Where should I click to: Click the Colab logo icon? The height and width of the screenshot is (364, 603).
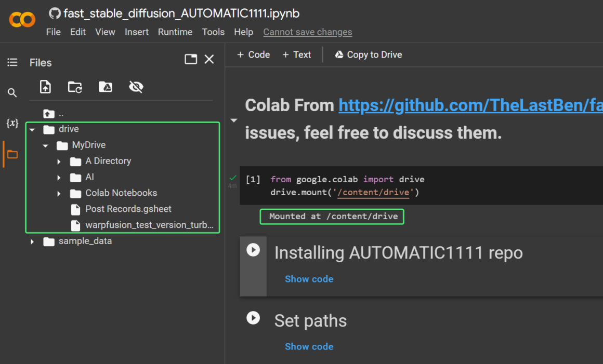[22, 20]
